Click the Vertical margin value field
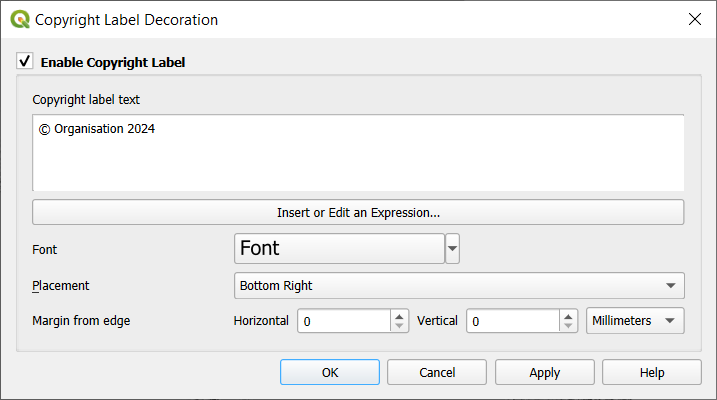This screenshot has height=400, width=717. (x=511, y=321)
